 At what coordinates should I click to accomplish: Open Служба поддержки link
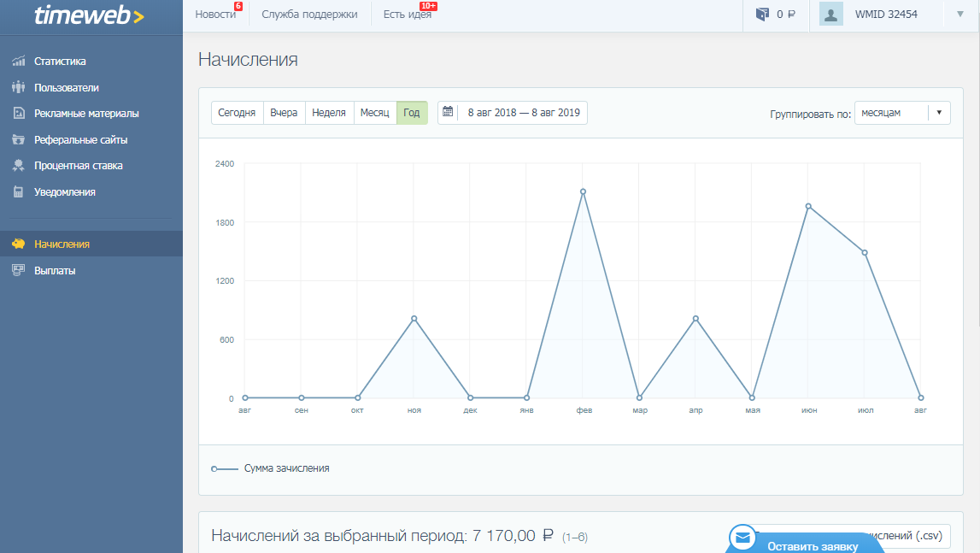(309, 15)
